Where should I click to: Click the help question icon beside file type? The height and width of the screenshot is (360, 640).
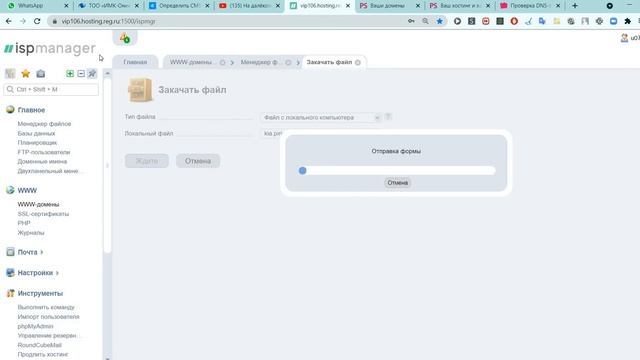coord(388,117)
